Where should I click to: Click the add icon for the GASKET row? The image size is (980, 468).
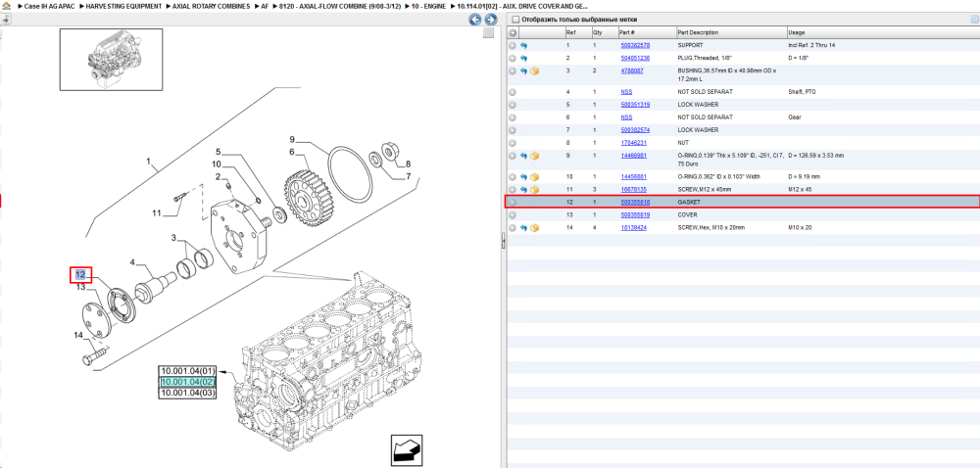click(x=513, y=202)
